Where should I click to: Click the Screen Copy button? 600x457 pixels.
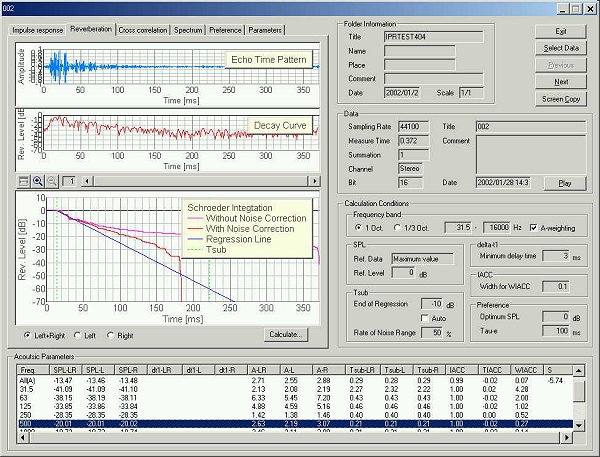tap(561, 99)
